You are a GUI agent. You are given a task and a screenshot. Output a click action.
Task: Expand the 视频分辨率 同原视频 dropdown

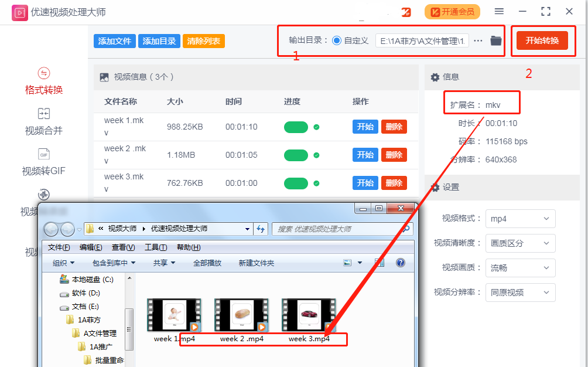coord(520,293)
